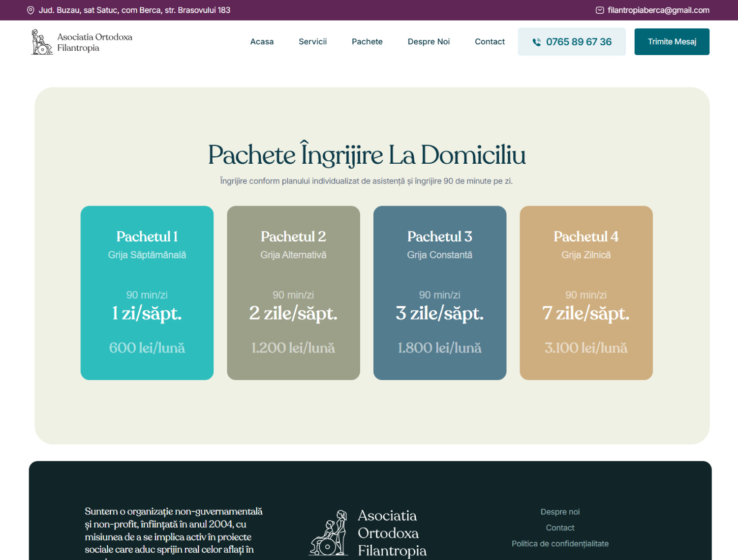Open the Contact navigation link
The width and height of the screenshot is (738, 560).
point(490,42)
